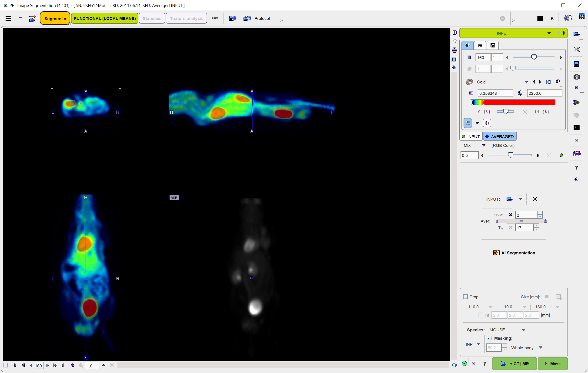Click the + CT | MR button
Viewport: 588px width, 373px height.
(514, 364)
